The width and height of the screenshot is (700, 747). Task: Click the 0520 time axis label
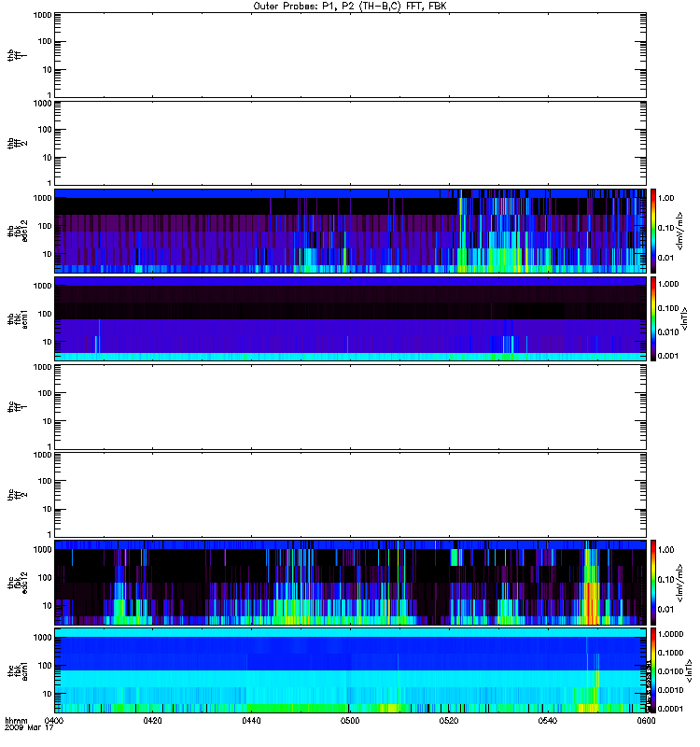pos(449,721)
